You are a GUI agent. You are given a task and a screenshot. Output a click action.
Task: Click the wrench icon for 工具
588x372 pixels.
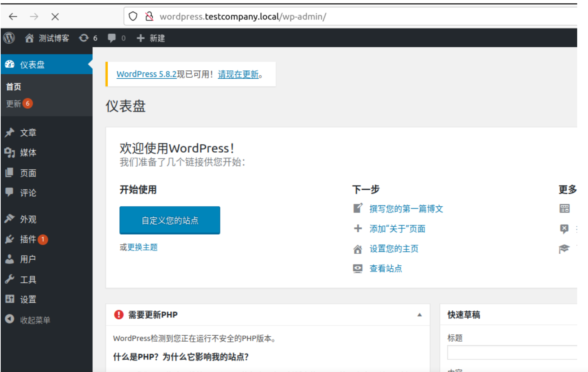pos(9,279)
